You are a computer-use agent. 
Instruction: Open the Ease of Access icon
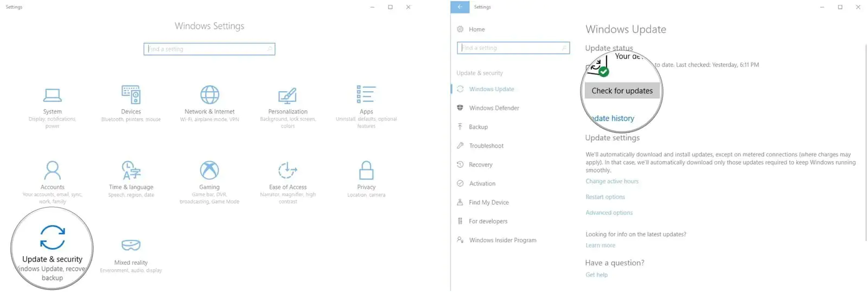click(288, 170)
